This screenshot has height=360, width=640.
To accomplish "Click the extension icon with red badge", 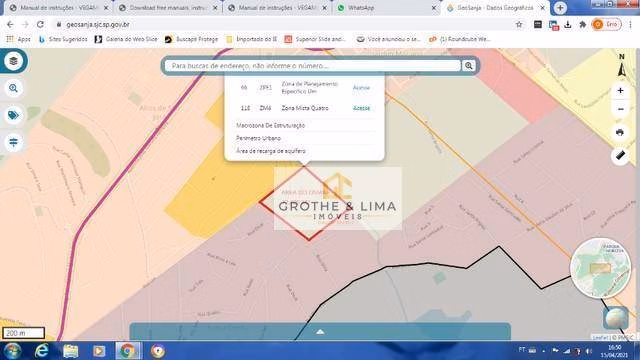I will point(553,25).
